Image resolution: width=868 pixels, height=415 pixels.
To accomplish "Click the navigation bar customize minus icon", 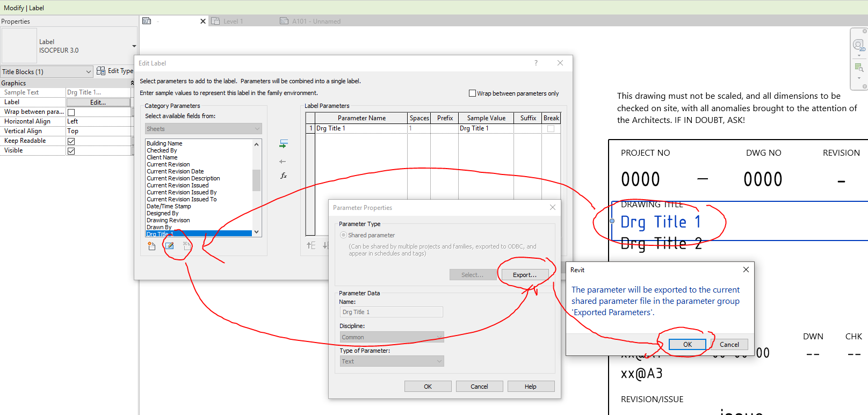I will click(x=865, y=86).
